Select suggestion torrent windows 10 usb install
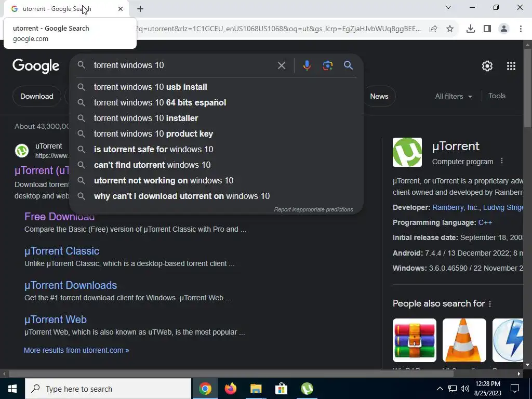 coord(216,87)
